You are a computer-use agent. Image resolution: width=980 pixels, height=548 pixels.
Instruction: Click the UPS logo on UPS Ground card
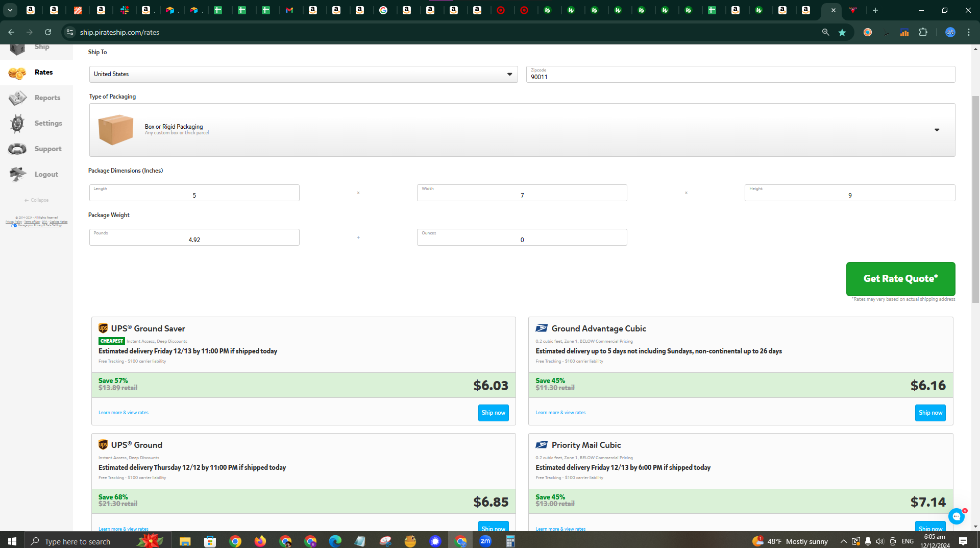click(103, 444)
